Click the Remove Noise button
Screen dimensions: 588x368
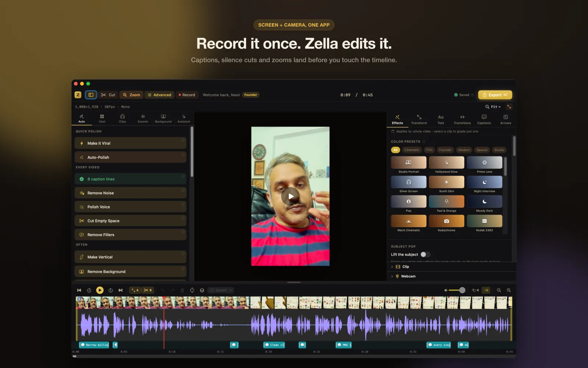pyautogui.click(x=130, y=193)
